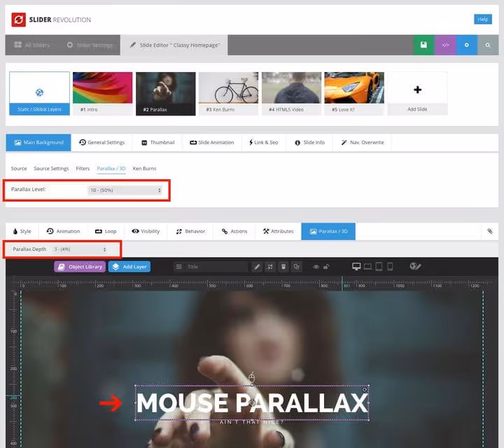
Task: Click the globe-pencil icon in layer toolbar
Action: [415, 267]
